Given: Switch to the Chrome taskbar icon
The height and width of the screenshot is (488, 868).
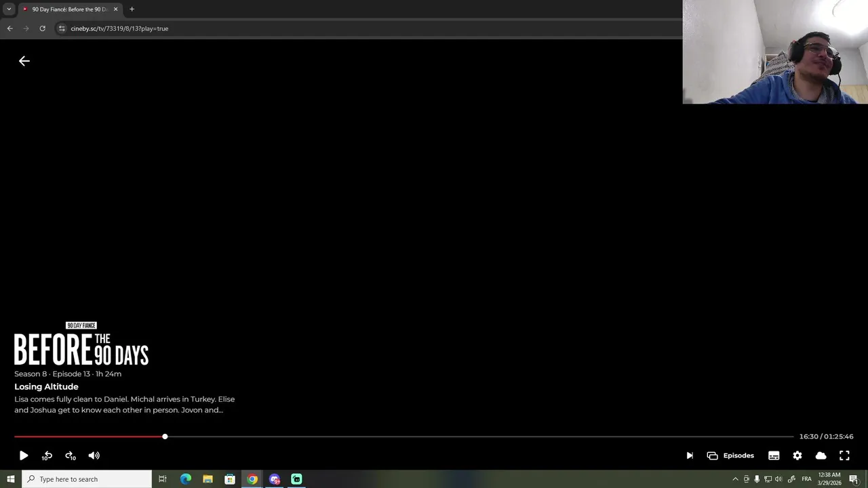Looking at the screenshot, I should [252, 479].
